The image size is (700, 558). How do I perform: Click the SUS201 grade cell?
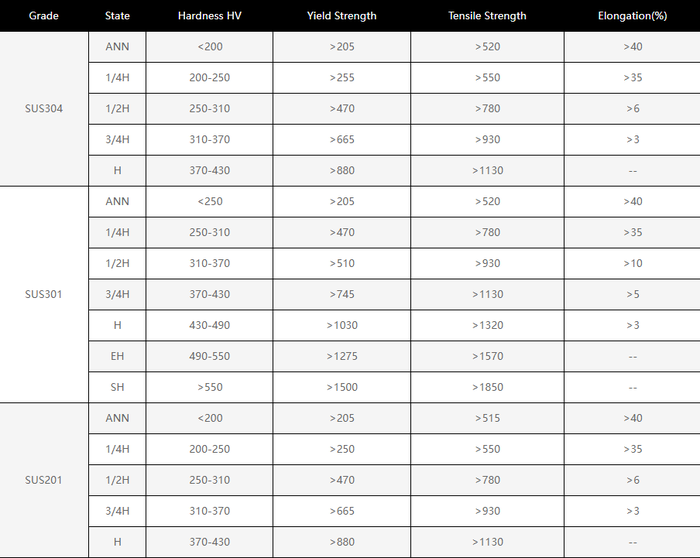point(44,480)
